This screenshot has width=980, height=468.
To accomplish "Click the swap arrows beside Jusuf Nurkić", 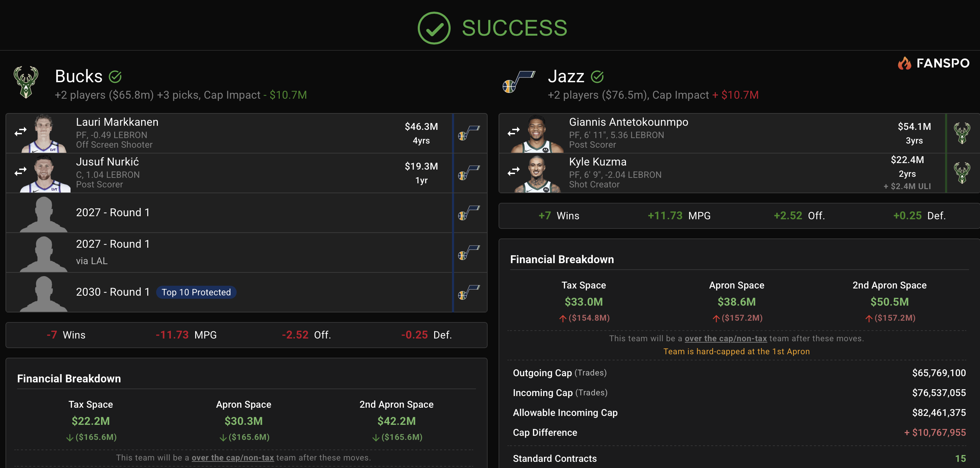I will [x=21, y=171].
